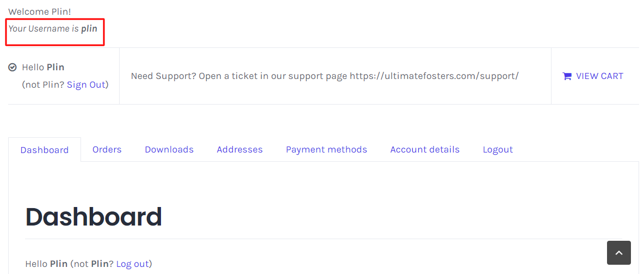Open the Downloads tab
644x274 pixels.
coord(169,149)
